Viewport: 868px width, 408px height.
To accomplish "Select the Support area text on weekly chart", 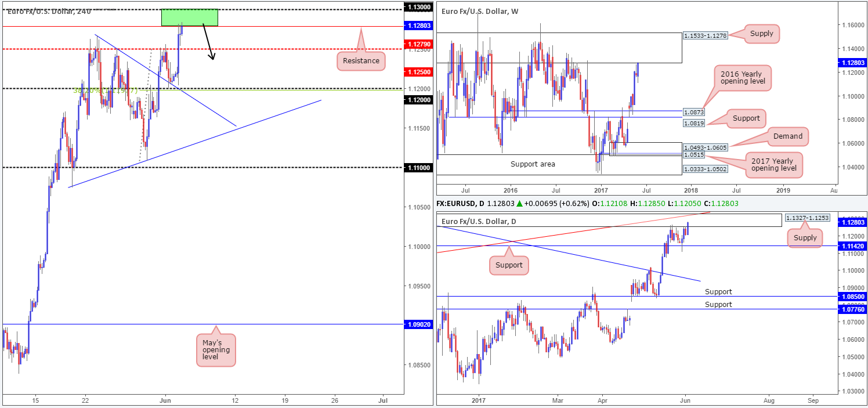I will pos(533,164).
